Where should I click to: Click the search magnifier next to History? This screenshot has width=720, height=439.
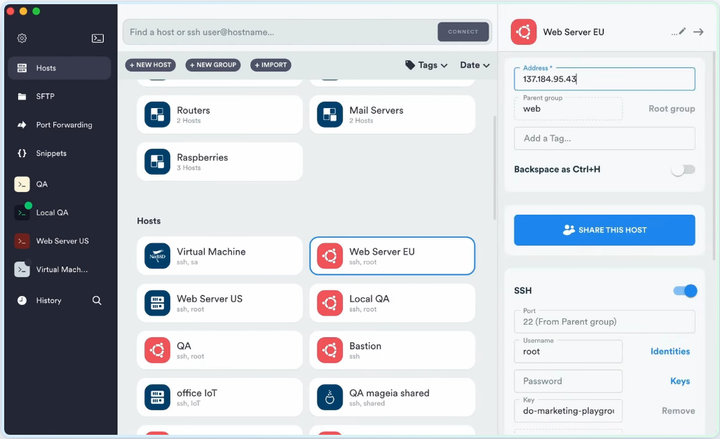coord(96,300)
